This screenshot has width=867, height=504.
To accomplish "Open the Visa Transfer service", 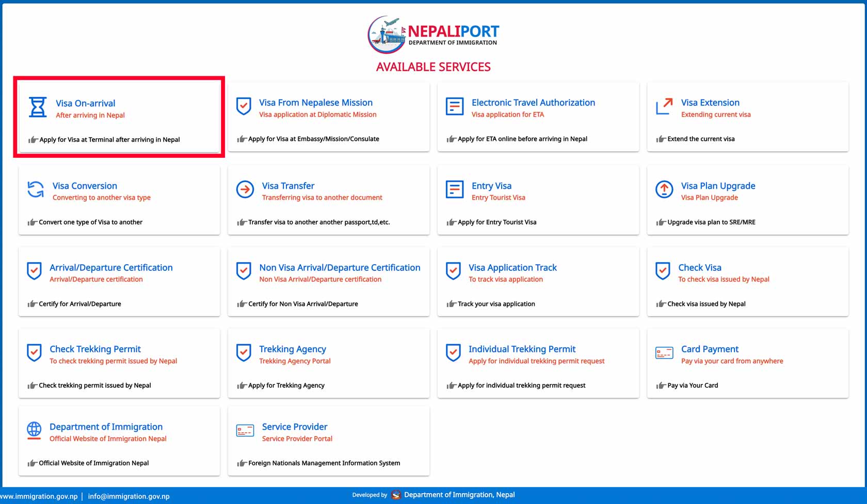I will (x=288, y=186).
